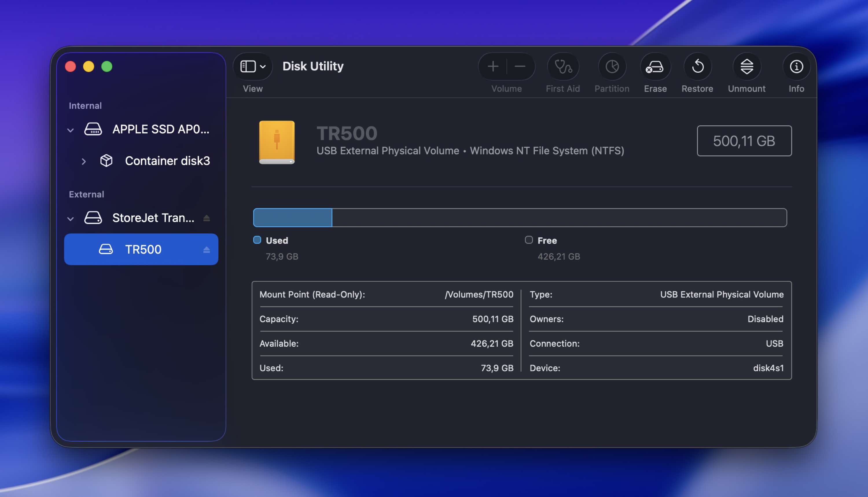Click the Erase label in the toolbar
This screenshot has width=868, height=497.
point(655,88)
